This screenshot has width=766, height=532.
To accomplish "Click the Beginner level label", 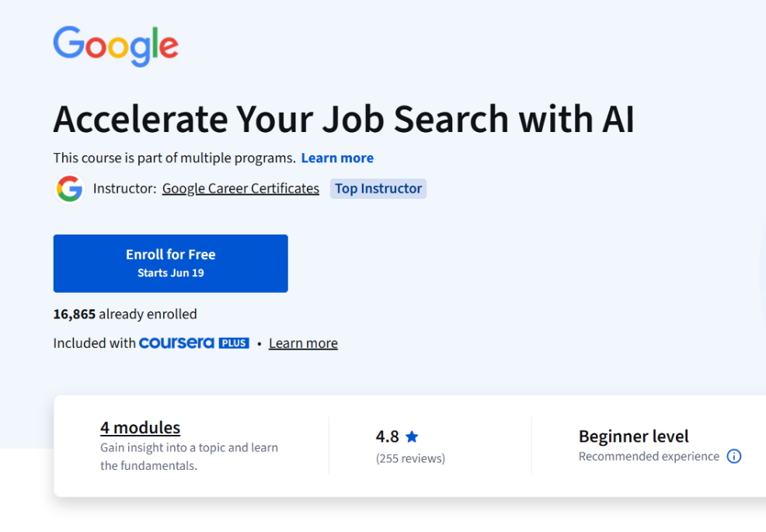I will 633,436.
